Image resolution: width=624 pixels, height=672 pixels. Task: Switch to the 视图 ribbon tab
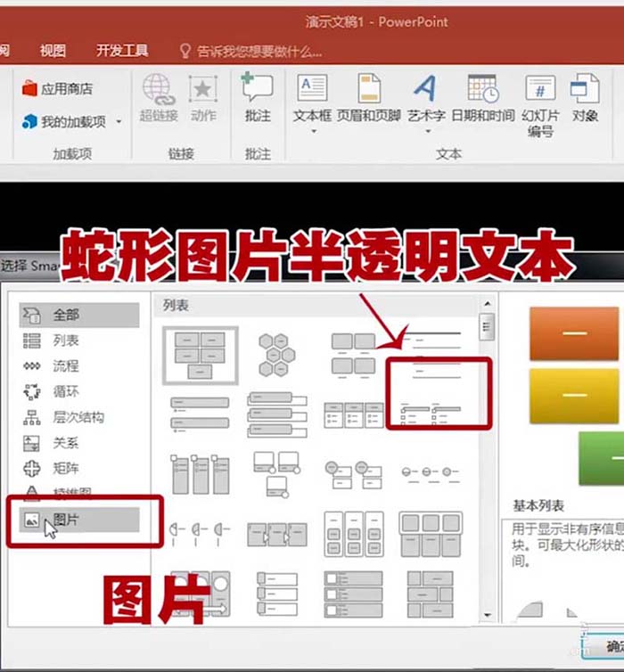(53, 51)
